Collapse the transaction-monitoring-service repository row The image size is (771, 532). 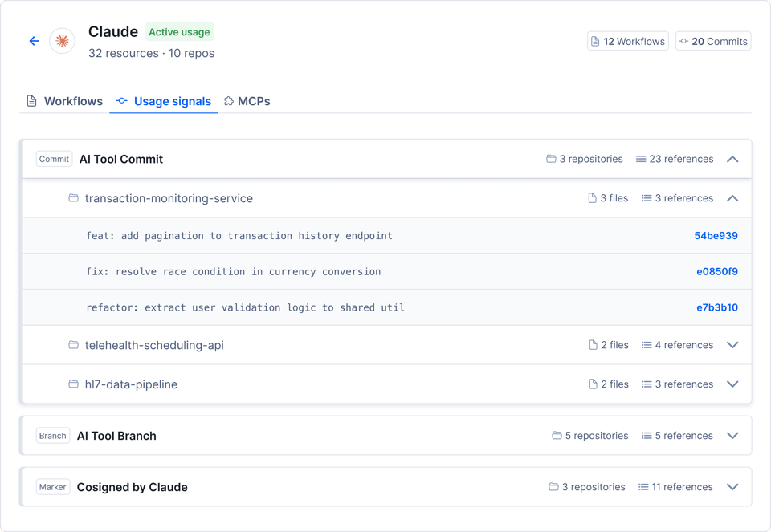point(732,198)
